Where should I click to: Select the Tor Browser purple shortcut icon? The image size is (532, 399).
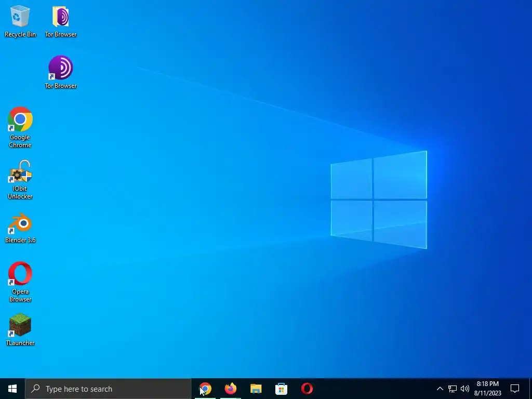(61, 72)
